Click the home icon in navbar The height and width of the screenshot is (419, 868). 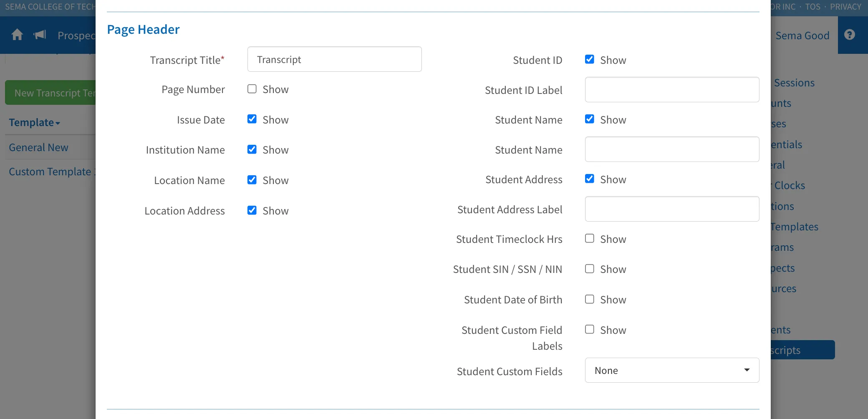(17, 35)
